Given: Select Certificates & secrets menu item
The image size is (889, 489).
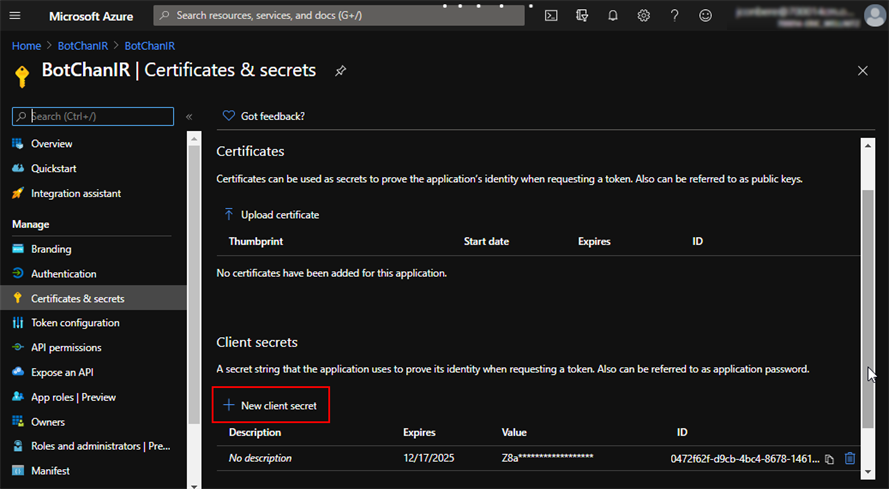Looking at the screenshot, I should (x=94, y=298).
